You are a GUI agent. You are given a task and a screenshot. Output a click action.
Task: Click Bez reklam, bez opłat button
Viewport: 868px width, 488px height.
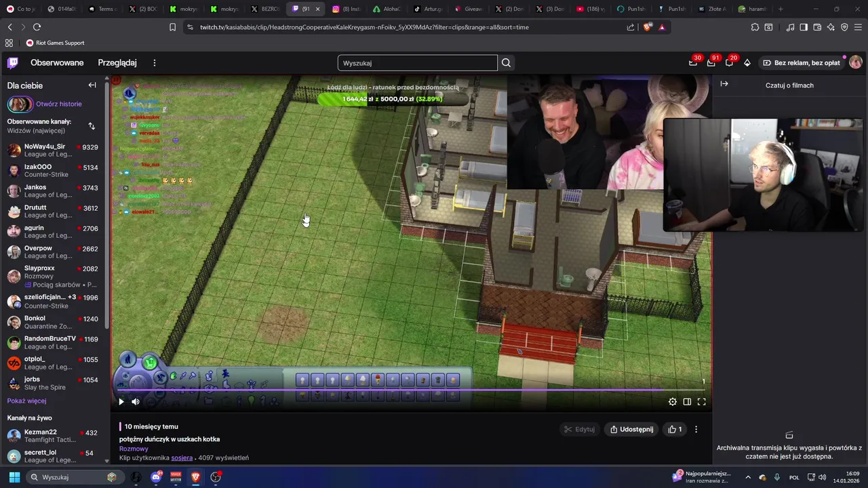[x=801, y=63]
